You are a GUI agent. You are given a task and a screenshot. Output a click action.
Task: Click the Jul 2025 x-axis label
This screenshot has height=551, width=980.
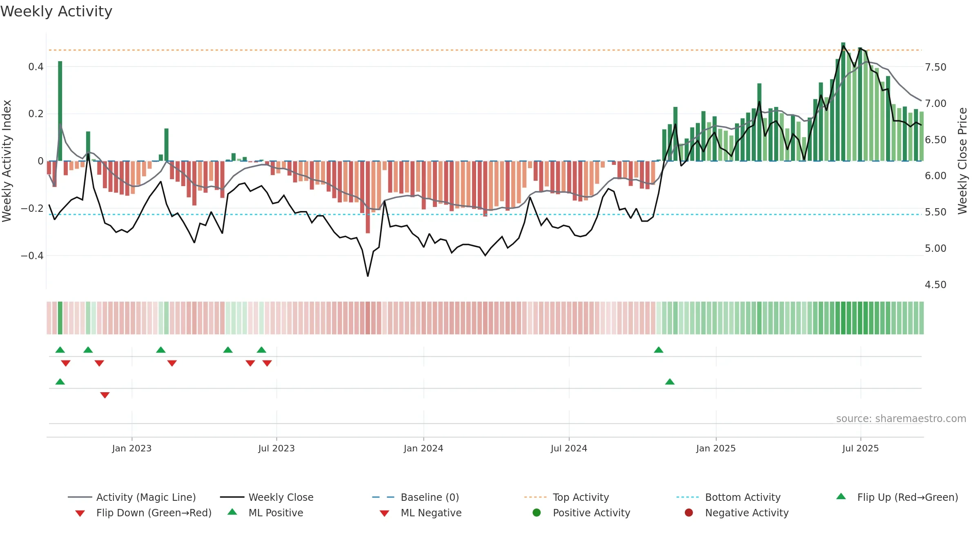click(860, 448)
